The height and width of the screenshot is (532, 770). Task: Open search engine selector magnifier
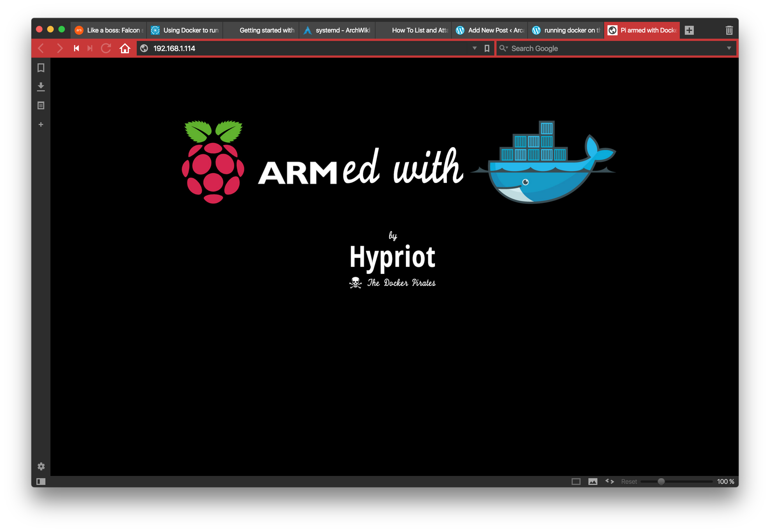pyautogui.click(x=504, y=48)
